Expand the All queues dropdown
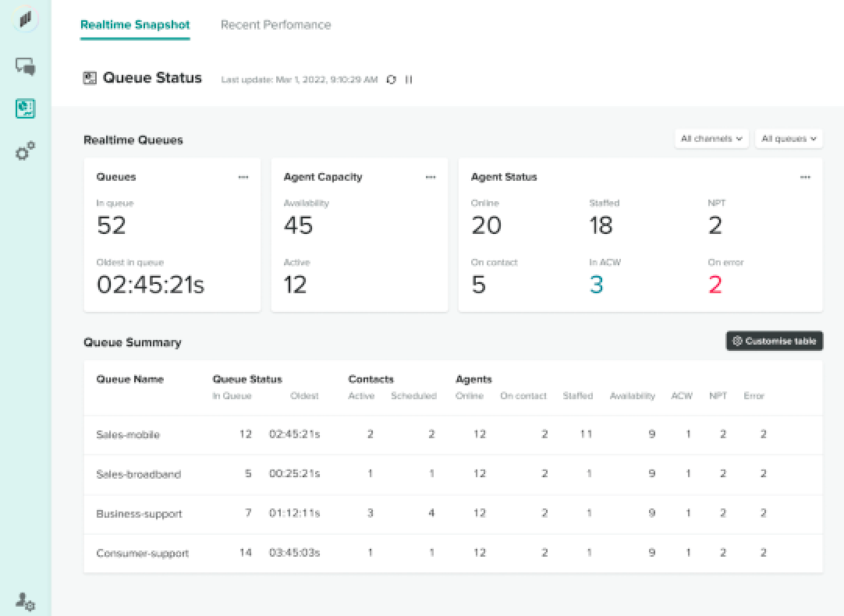Screen dimensions: 844x616 (x=789, y=139)
